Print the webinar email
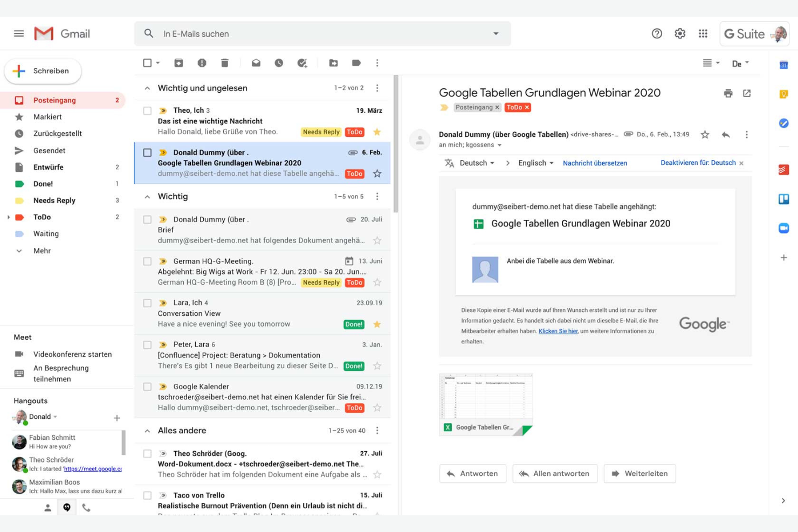 click(728, 93)
